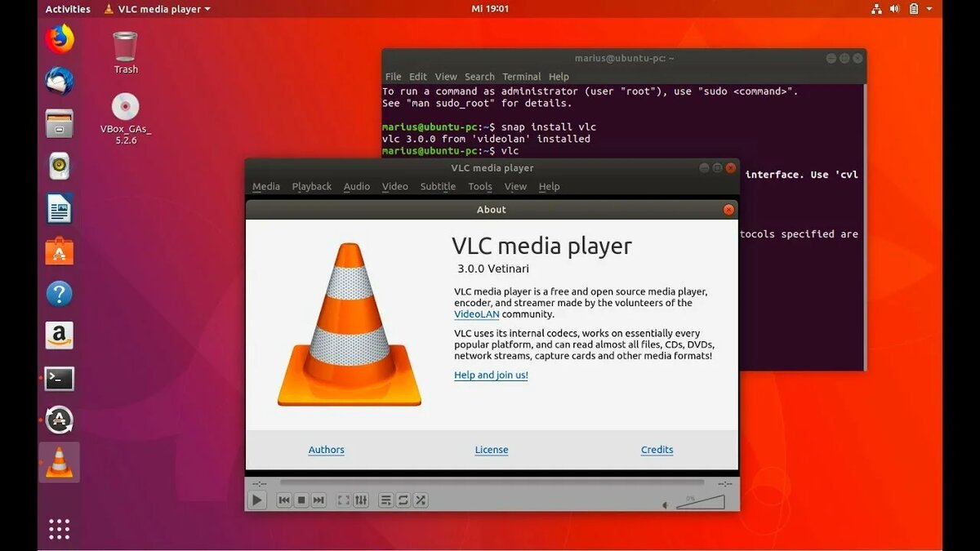980x551 pixels.
Task: Show Applications grid in the dock
Action: coord(59,528)
